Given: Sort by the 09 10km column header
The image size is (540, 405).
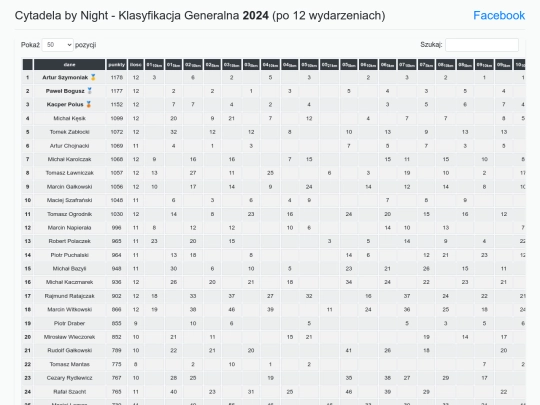Looking at the screenshot, I should click(x=484, y=65).
